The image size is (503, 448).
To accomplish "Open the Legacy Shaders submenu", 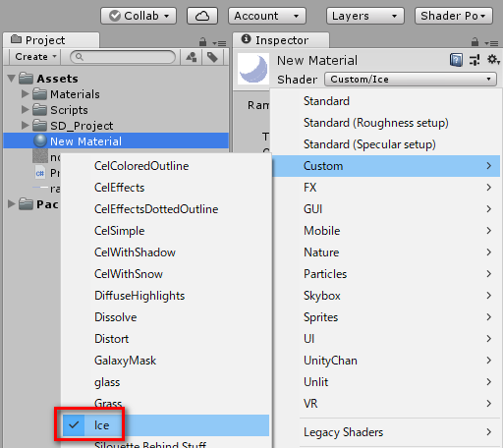I will (386, 432).
